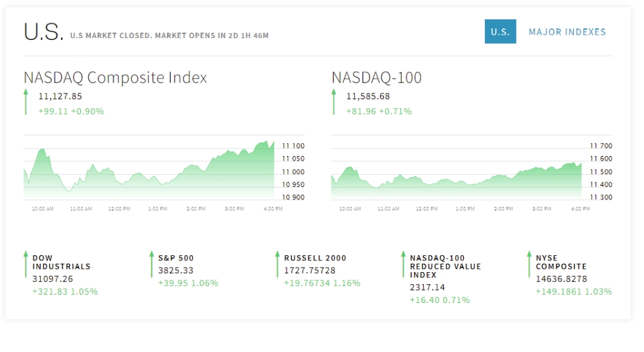
Task: Select the U.S. tab button
Action: (x=500, y=32)
